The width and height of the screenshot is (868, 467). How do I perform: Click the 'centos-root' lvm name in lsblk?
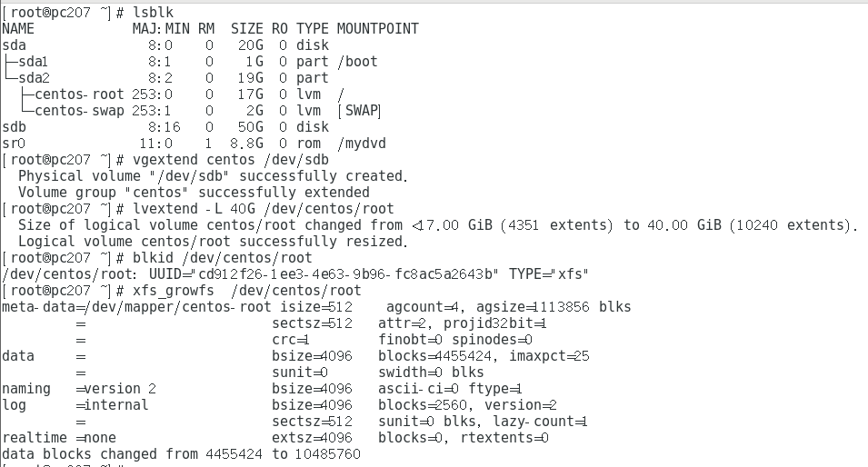click(79, 94)
